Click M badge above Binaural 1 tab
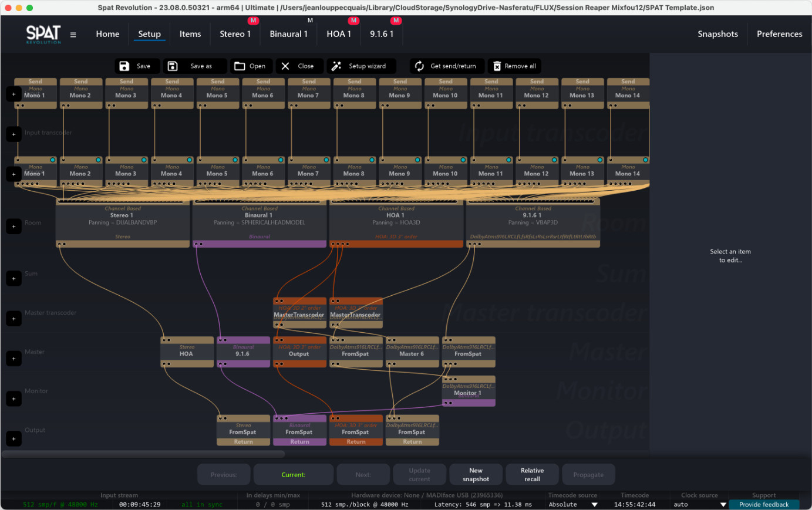The image size is (812, 510). coord(310,21)
